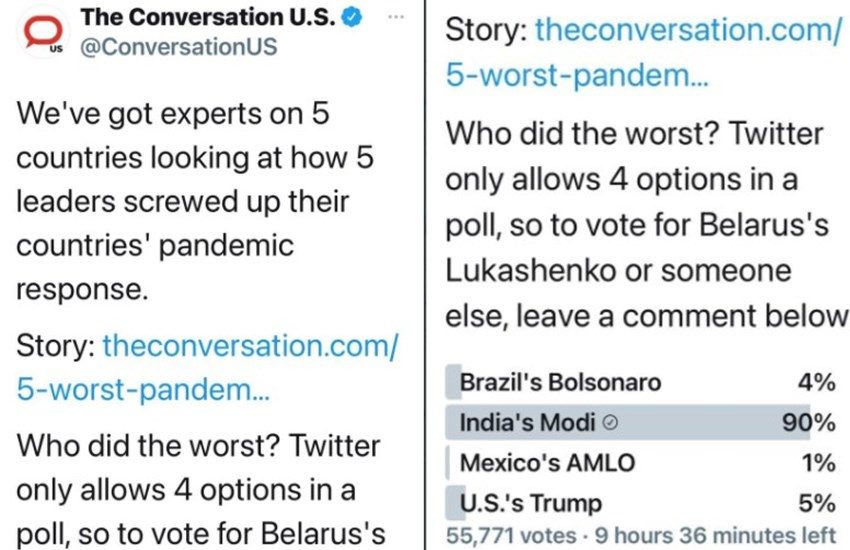This screenshot has height=550, width=850.
Task: Select the Brazil's Bolsonaro poll option
Action: [x=560, y=382]
